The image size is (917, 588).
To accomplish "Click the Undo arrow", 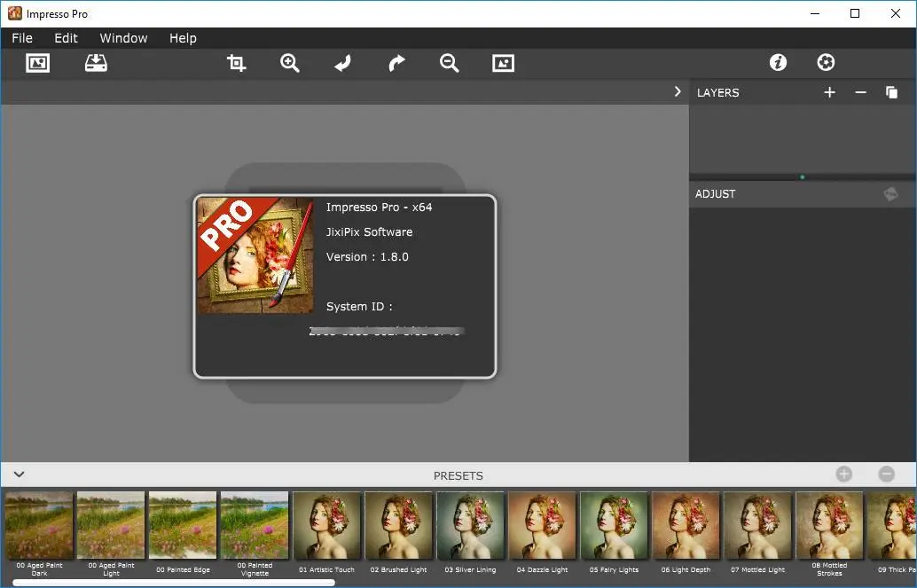I will point(343,63).
